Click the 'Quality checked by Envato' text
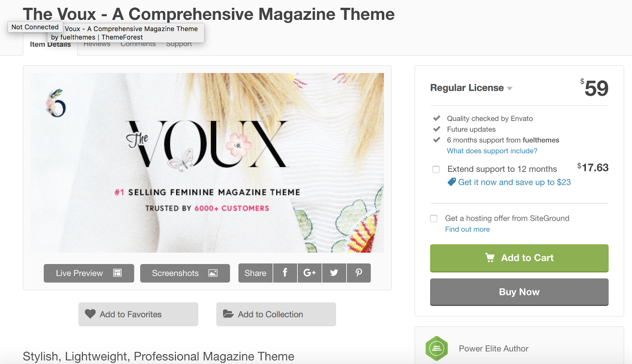Viewport: 632px width, 364px height. click(x=490, y=118)
